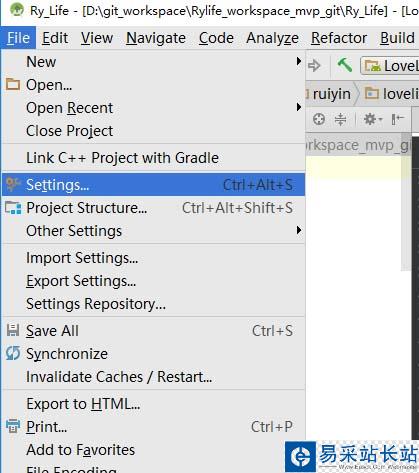Expand the New submenu arrow
Viewport: 419px width, 473px height.
point(299,61)
